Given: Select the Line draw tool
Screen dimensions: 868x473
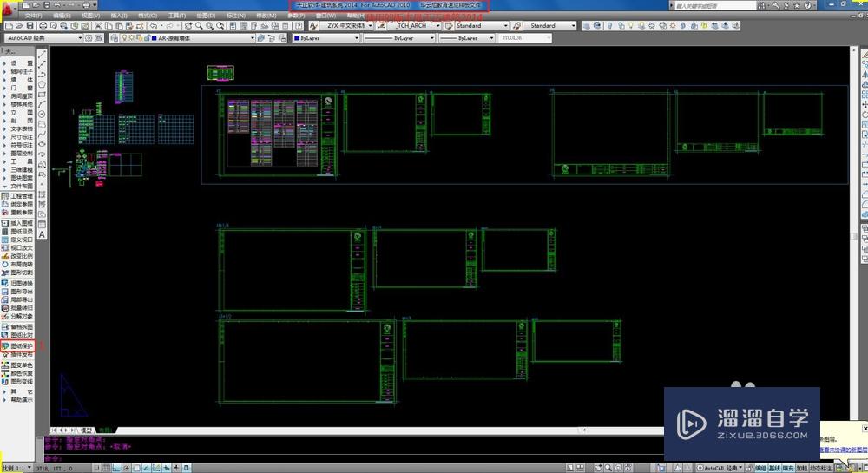Looking at the screenshot, I should [x=42, y=54].
